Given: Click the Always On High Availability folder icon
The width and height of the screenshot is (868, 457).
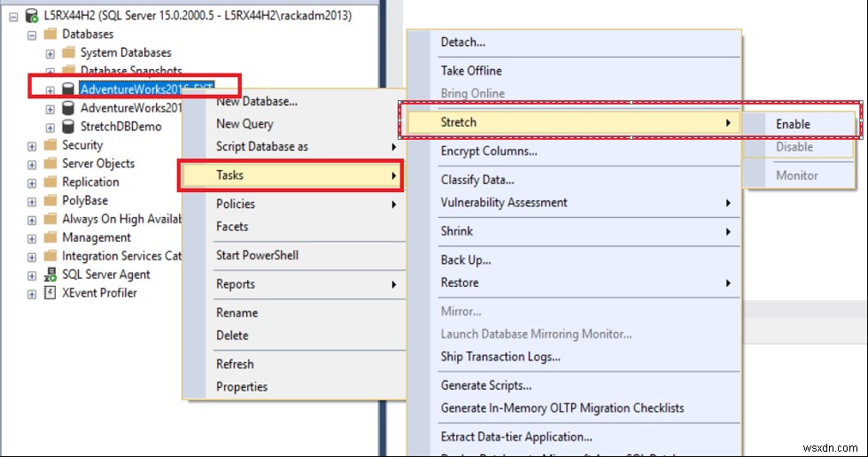Looking at the screenshot, I should click(50, 219).
